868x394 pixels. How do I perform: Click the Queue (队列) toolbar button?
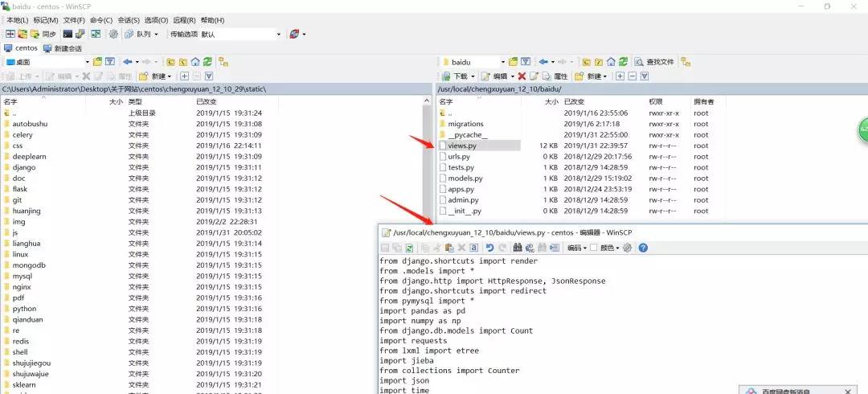(139, 34)
